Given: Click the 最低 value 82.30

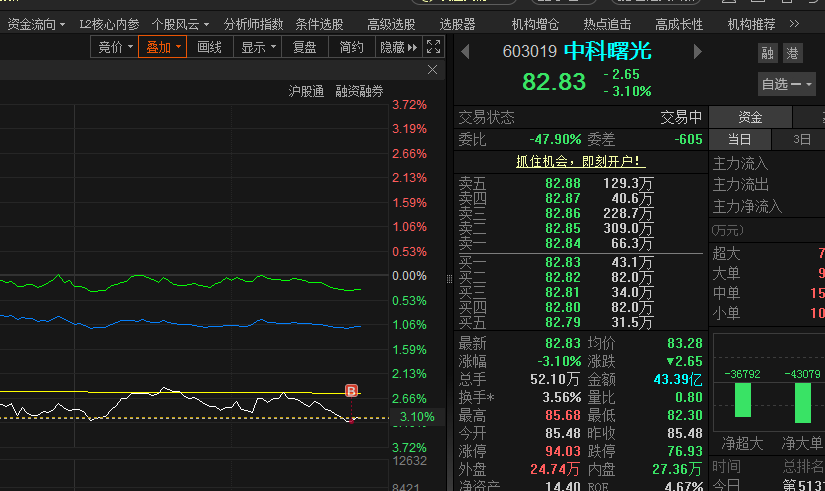Looking at the screenshot, I should tap(685, 415).
